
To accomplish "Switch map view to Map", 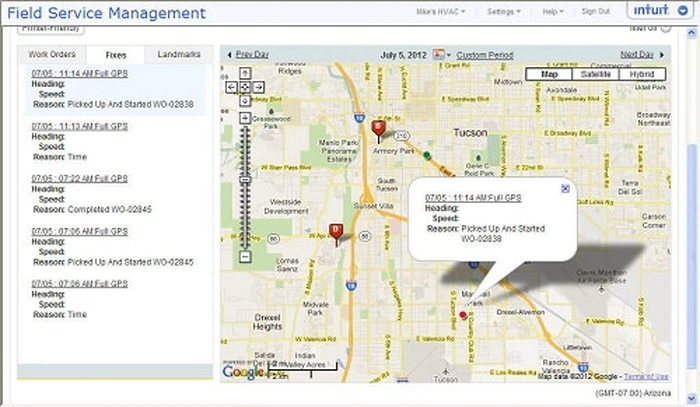I will pyautogui.click(x=549, y=74).
